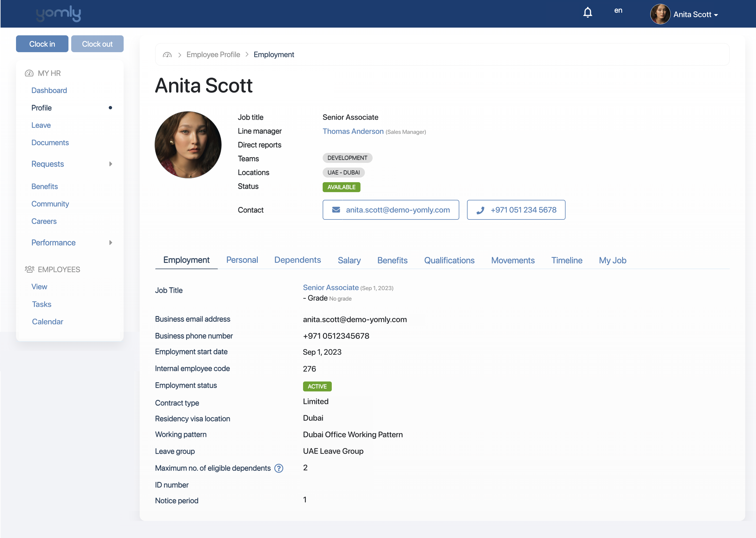Change language using the en selector

tap(618, 10)
